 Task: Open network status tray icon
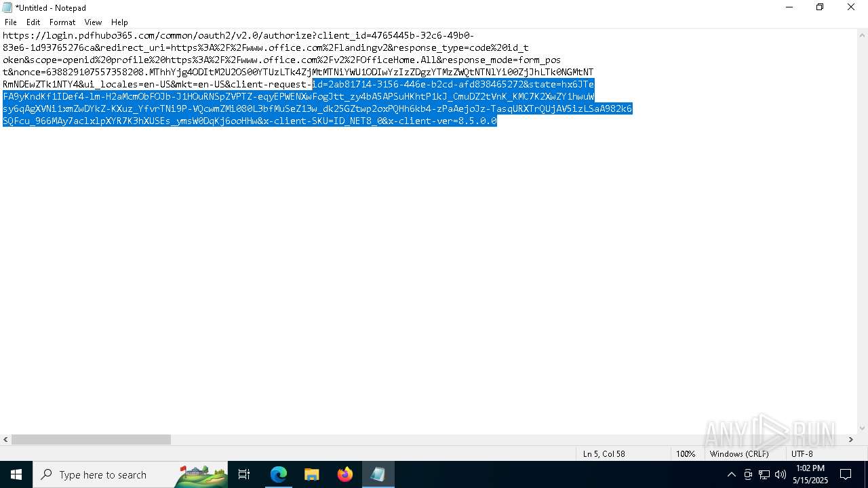764,474
